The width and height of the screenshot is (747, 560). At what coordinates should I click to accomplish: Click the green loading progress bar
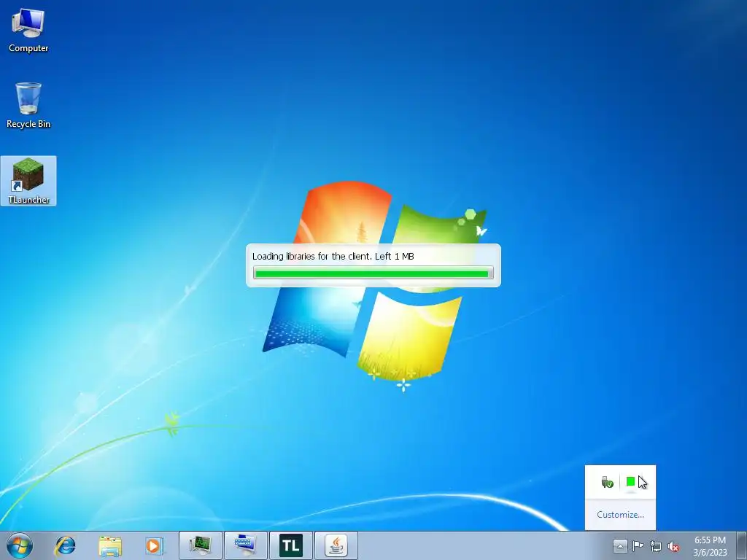[x=373, y=273]
